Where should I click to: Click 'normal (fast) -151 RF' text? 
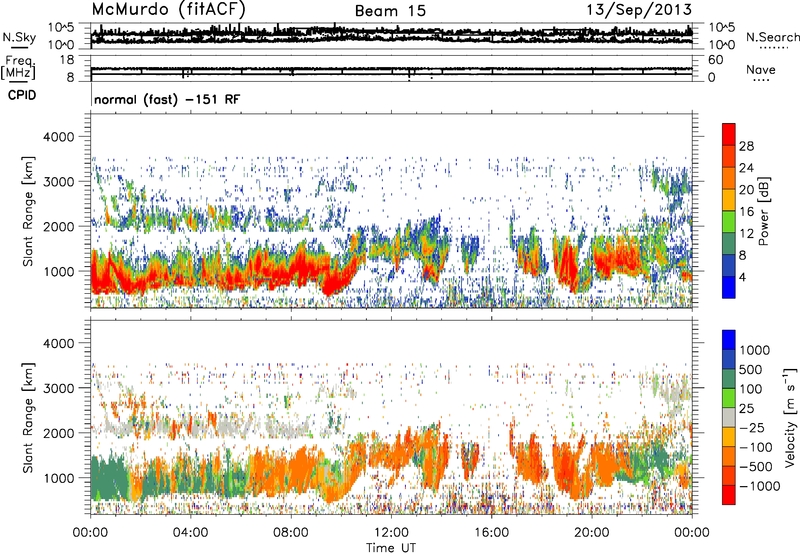(x=167, y=99)
